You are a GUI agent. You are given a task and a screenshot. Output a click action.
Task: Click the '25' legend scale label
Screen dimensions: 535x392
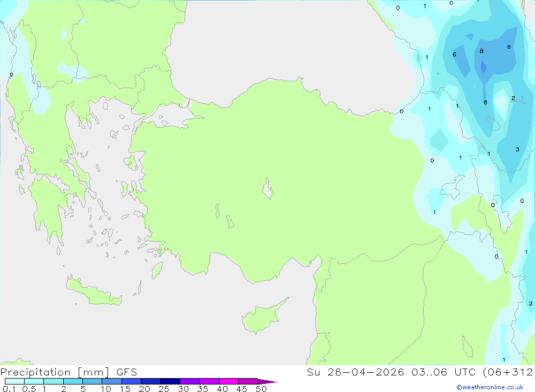point(164,389)
